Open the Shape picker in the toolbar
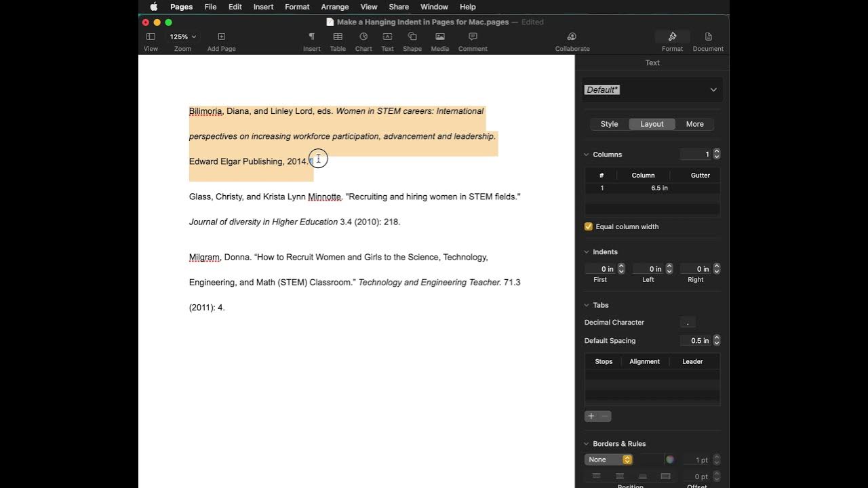Screen dimensions: 868x488 coord(412,37)
